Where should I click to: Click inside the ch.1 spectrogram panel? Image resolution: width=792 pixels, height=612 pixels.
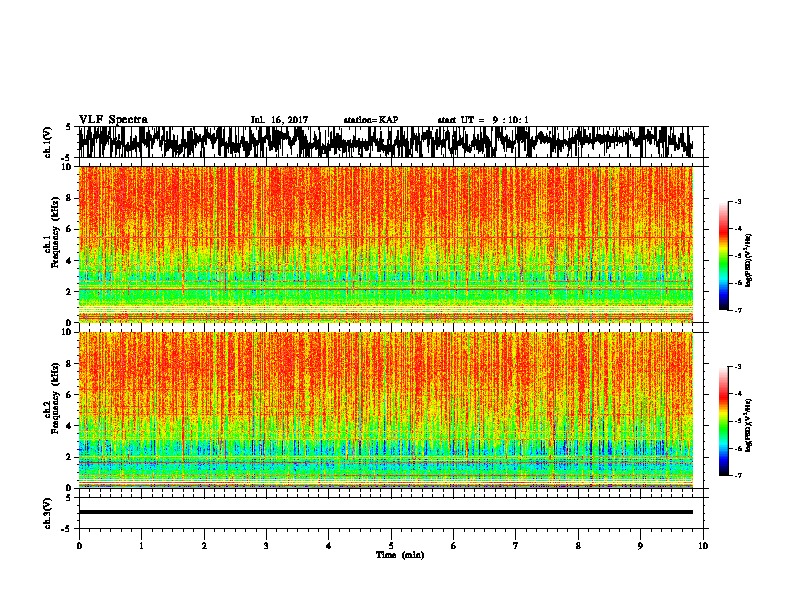pyautogui.click(x=386, y=244)
